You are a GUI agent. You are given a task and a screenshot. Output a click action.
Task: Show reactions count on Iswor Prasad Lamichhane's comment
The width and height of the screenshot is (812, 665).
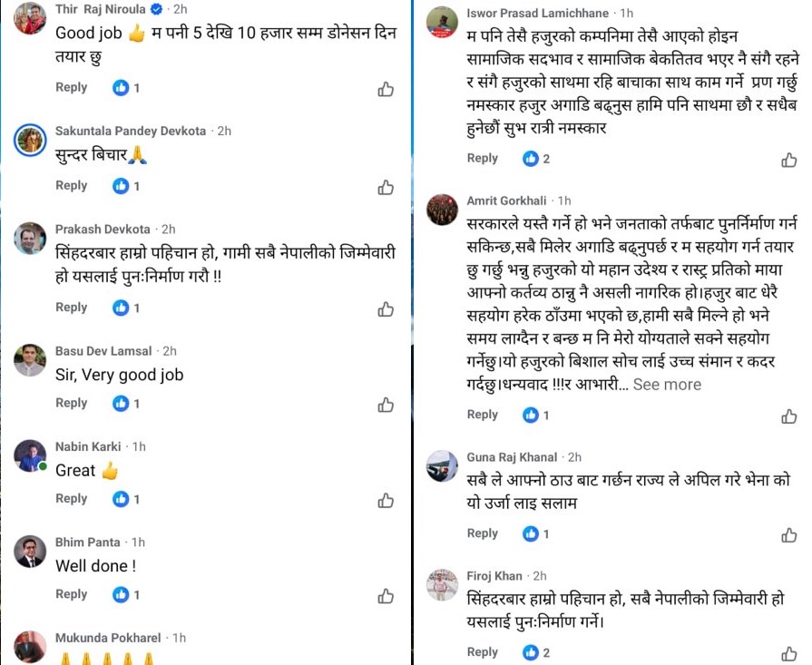536,159
